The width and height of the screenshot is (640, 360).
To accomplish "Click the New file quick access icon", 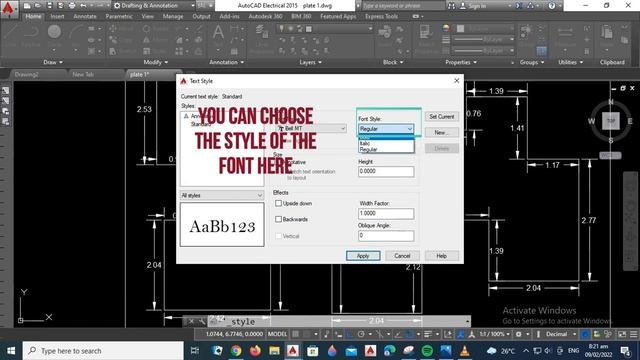I will point(27,6).
